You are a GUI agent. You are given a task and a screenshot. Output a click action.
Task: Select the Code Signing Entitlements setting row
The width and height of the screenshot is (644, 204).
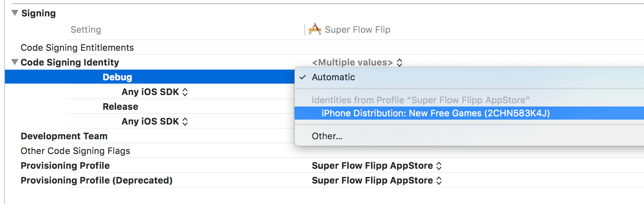[x=77, y=48]
